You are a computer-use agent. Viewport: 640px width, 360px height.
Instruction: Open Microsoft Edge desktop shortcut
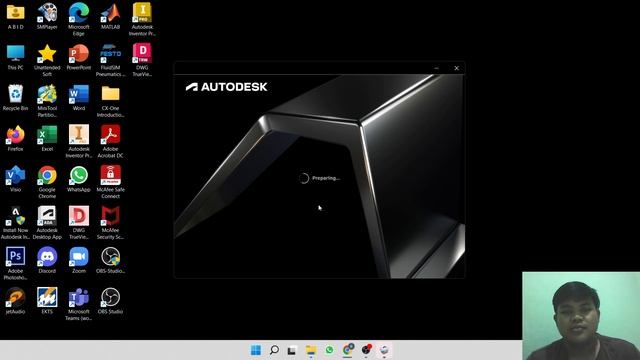point(79,19)
